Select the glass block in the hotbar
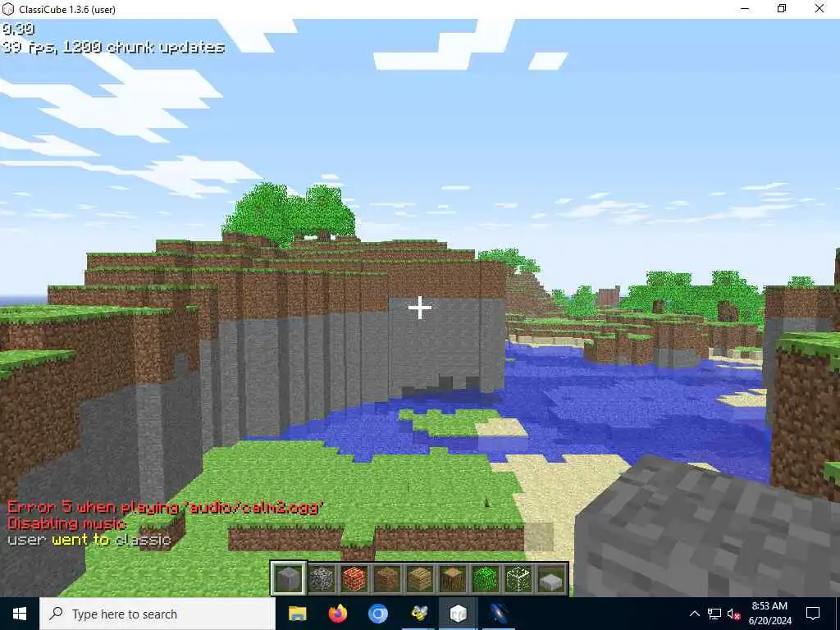Image resolution: width=840 pixels, height=630 pixels. [x=518, y=578]
